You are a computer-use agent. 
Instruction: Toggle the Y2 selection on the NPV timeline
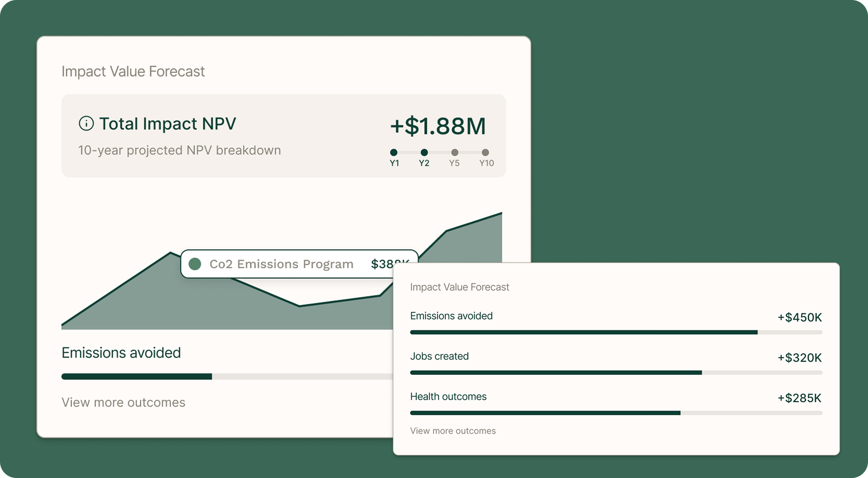424,152
